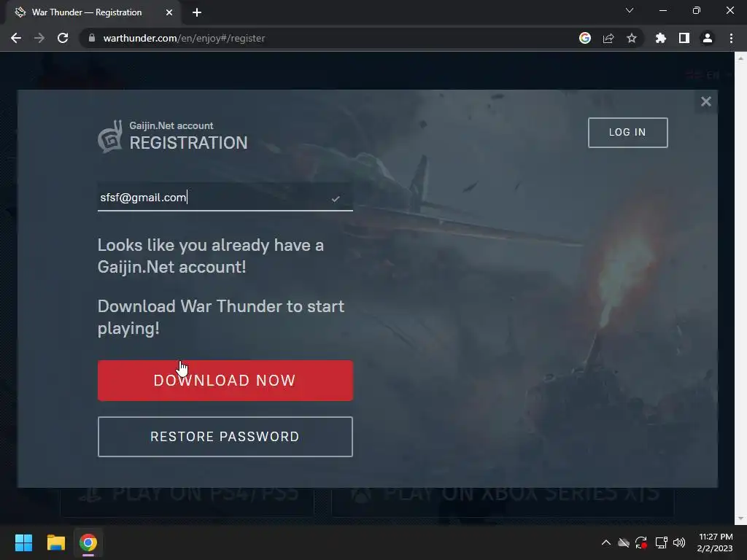Click the Gaijin snail logo
Screen dimensions: 747x560
pyautogui.click(x=110, y=136)
